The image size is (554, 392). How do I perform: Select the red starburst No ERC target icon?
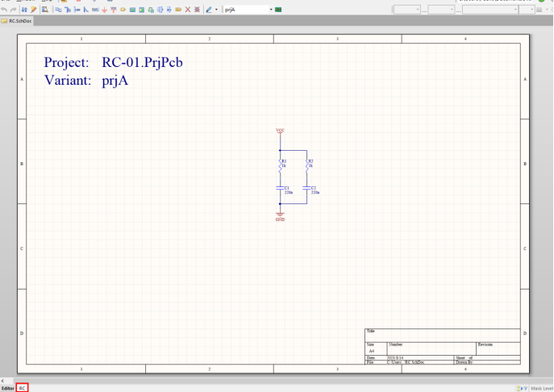pos(197,10)
